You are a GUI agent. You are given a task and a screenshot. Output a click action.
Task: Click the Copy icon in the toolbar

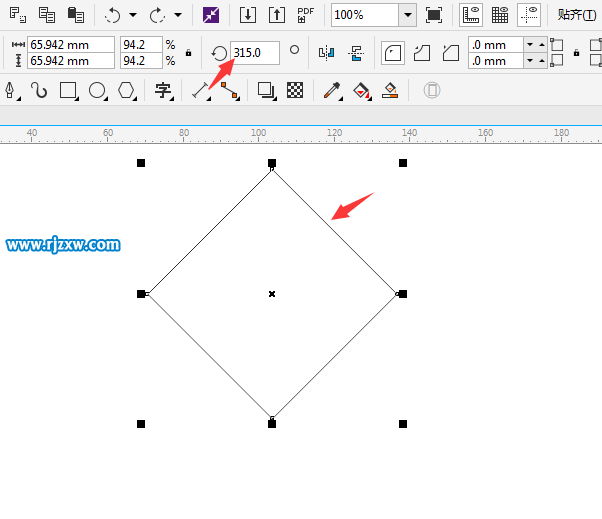(x=47, y=15)
